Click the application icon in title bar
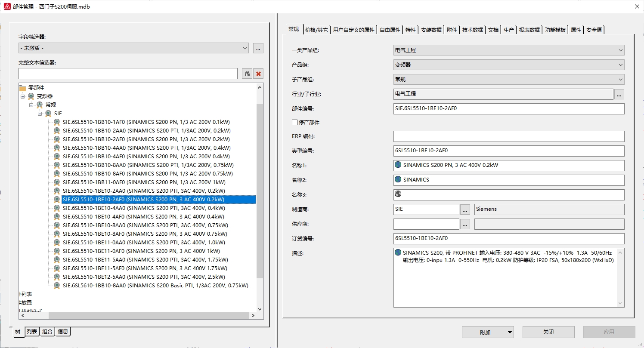Image resolution: width=644 pixels, height=348 pixels. click(7, 6)
